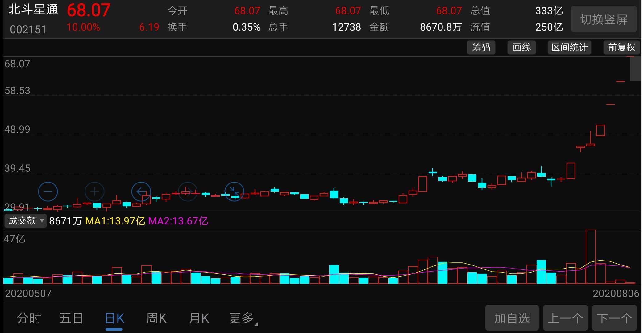Image resolution: width=644 pixels, height=333 pixels.
Task: Click the large current price 68.07
Action: pyautogui.click(x=89, y=10)
